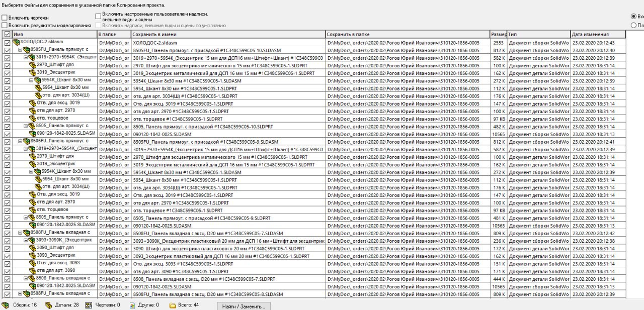The height and width of the screenshot is (310, 644).
Task: Click the Детали parts icon in the status bar
Action: (48, 305)
